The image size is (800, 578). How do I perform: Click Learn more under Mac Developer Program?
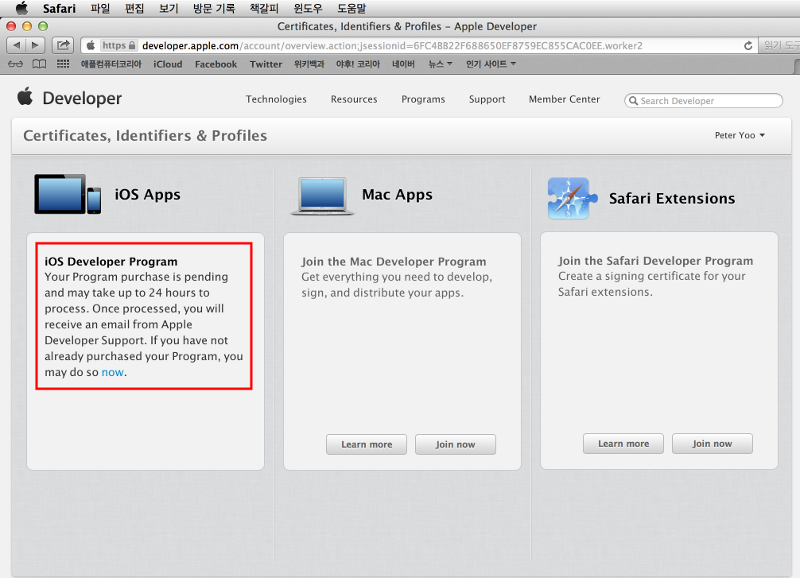(x=366, y=444)
